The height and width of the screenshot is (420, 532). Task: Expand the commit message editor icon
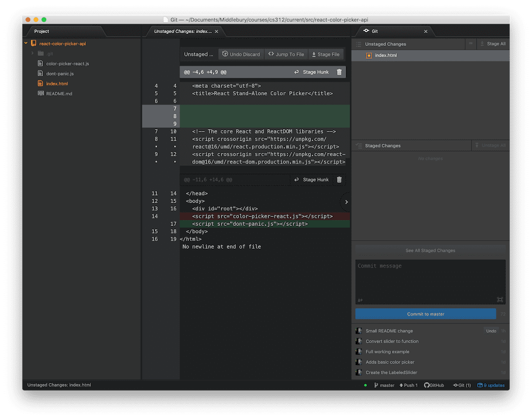[x=500, y=300]
